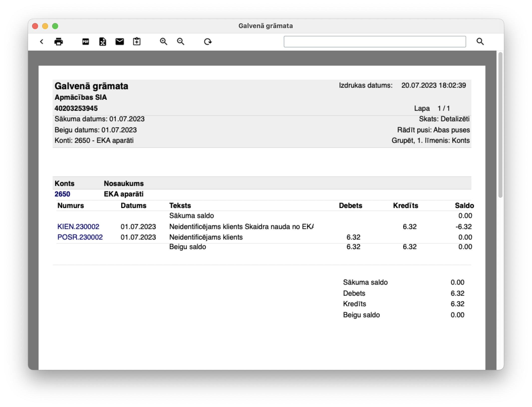Click the search magnifier icon
Viewport: 532px width, 407px height.
(480, 42)
